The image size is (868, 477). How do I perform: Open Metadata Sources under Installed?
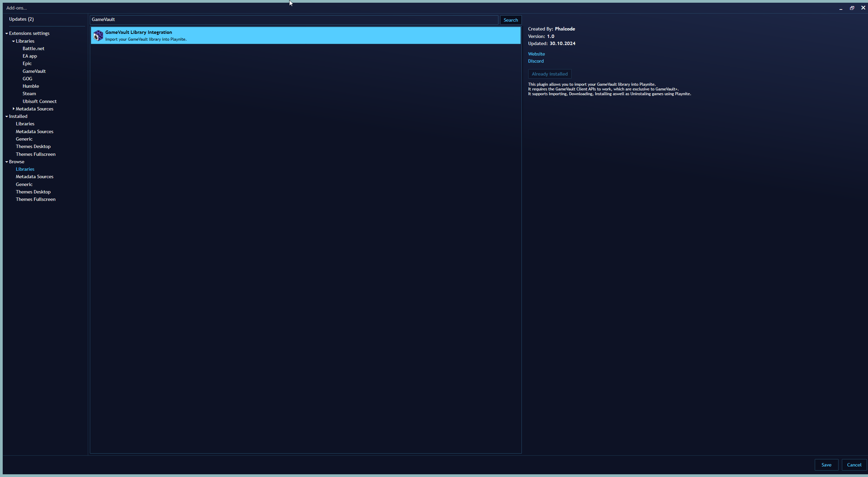tap(35, 131)
